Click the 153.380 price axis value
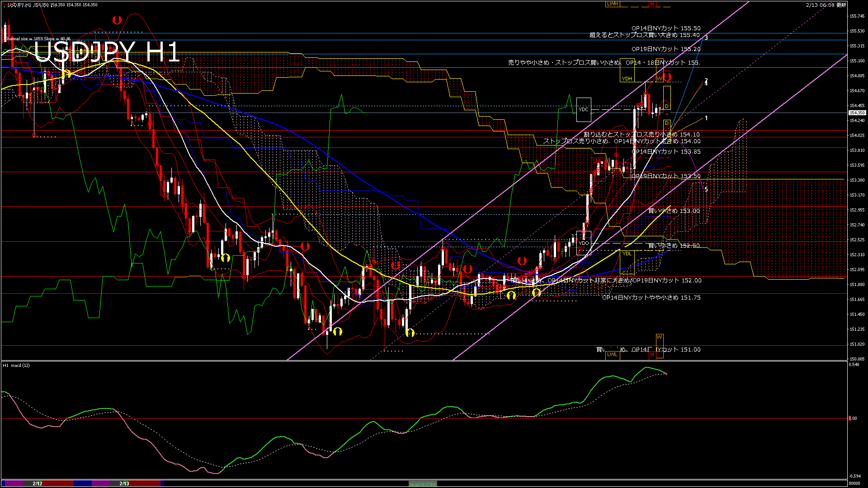 click(857, 180)
